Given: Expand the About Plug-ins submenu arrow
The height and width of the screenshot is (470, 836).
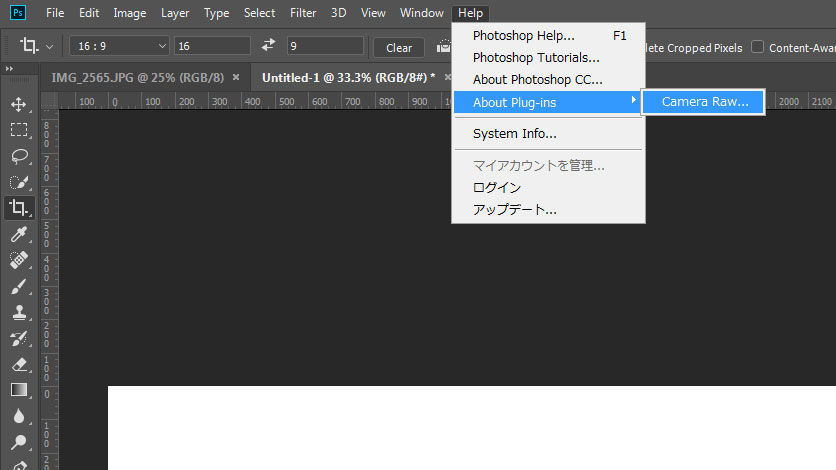Looking at the screenshot, I should (633, 100).
